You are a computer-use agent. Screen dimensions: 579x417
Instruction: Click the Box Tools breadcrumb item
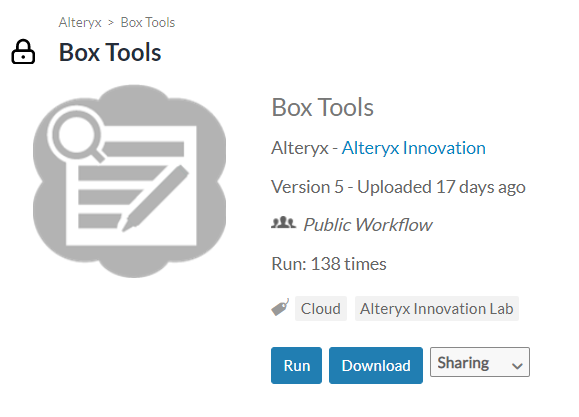point(148,23)
